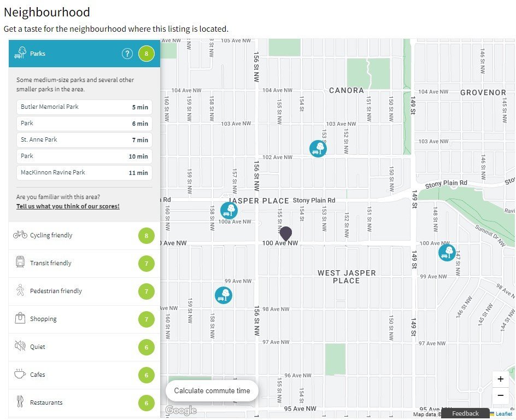The height and width of the screenshot is (420, 516).
Task: Click Tell us what you think link
Action: coord(68,206)
